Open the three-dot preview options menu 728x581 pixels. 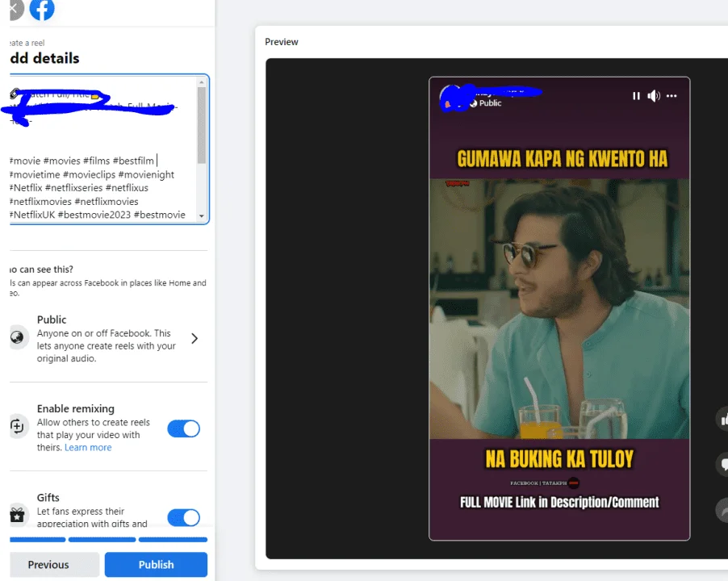pos(672,96)
